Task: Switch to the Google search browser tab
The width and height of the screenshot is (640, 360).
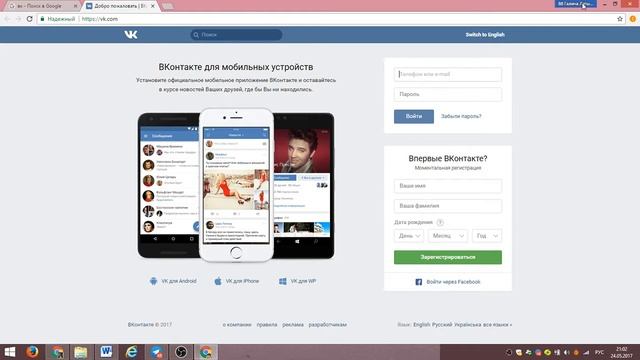Action: pos(43,6)
